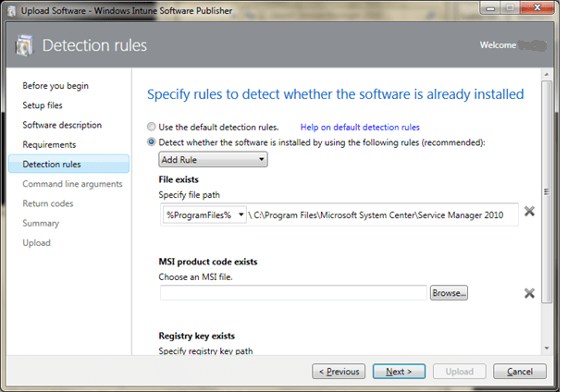Select detect using following rules option

153,142
